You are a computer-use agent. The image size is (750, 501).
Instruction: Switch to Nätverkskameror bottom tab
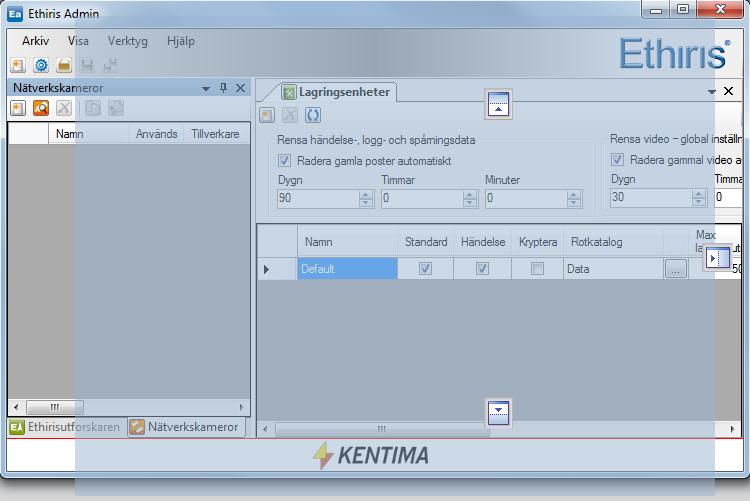185,427
